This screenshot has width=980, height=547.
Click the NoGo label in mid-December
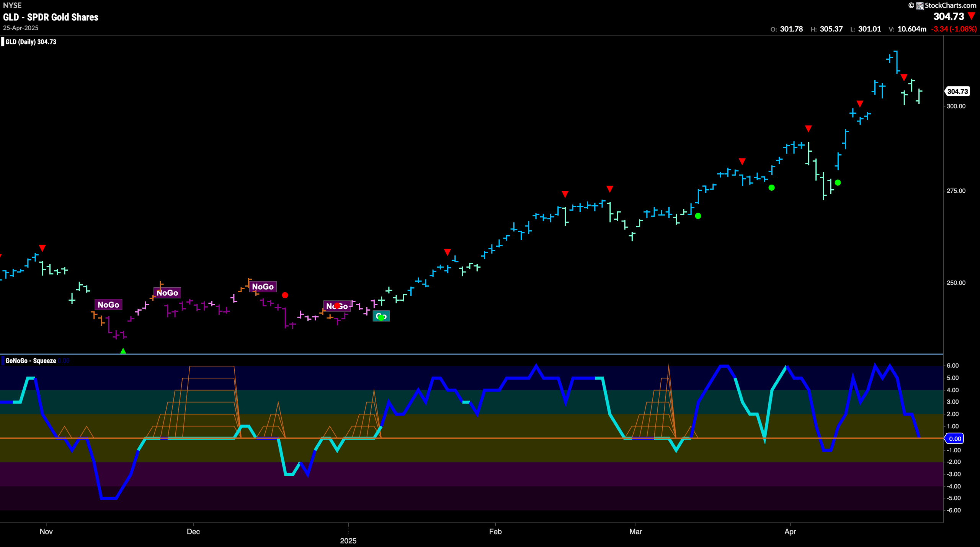pos(263,287)
